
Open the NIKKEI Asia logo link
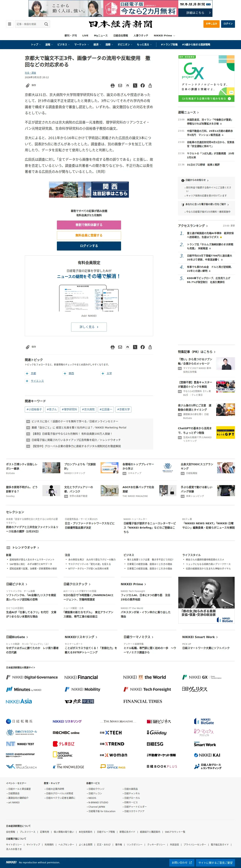click(19, 701)
